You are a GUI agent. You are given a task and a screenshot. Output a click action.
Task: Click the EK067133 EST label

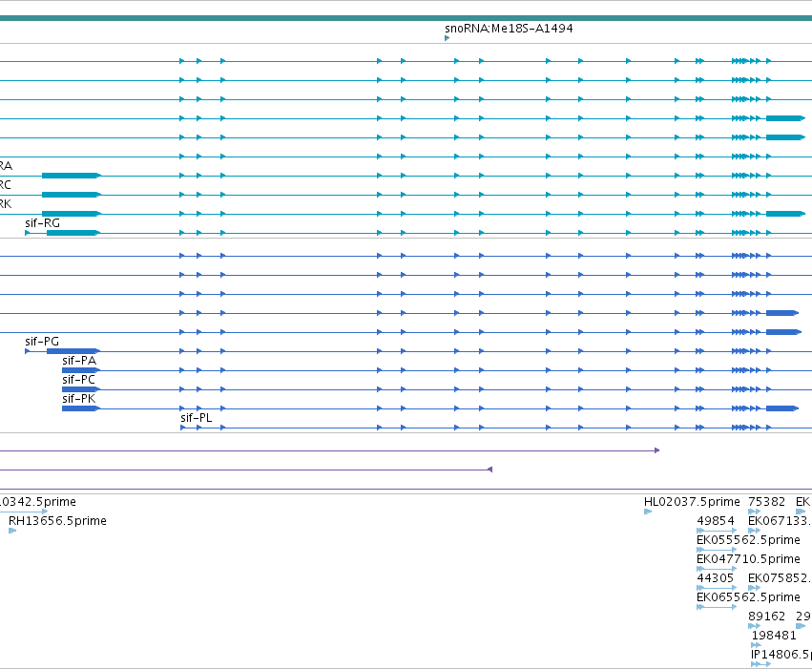click(780, 521)
